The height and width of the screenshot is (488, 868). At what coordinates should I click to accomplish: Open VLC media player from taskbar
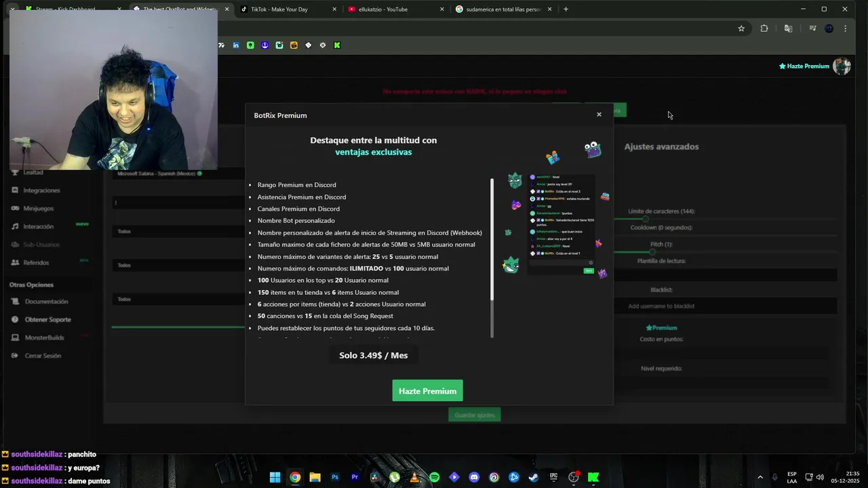point(414,477)
